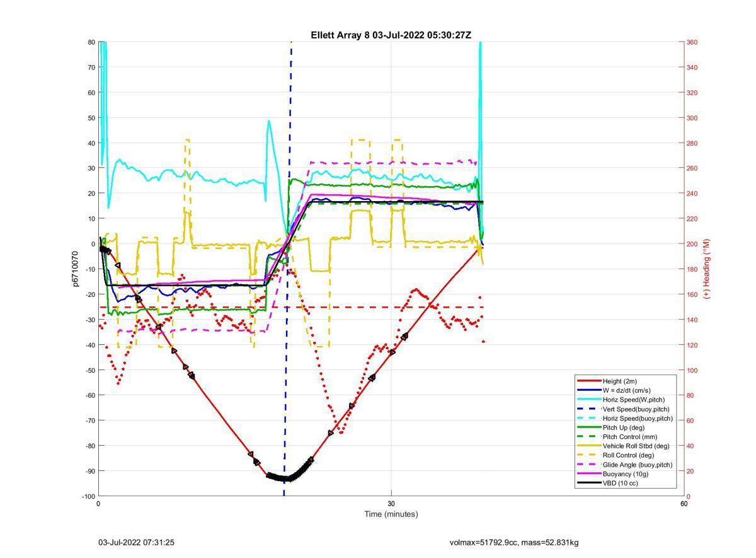
Task: Click the '-100' tick label on the left axis
Action: tap(88, 496)
